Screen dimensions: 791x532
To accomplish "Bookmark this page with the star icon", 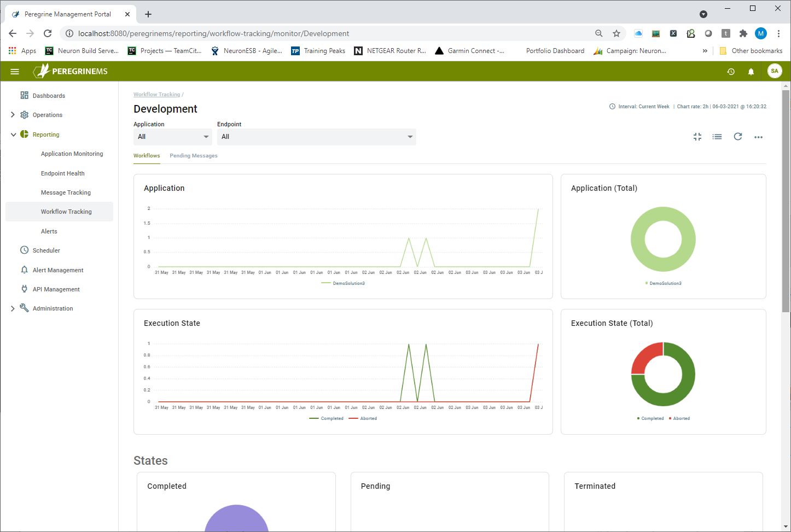I will coord(616,33).
